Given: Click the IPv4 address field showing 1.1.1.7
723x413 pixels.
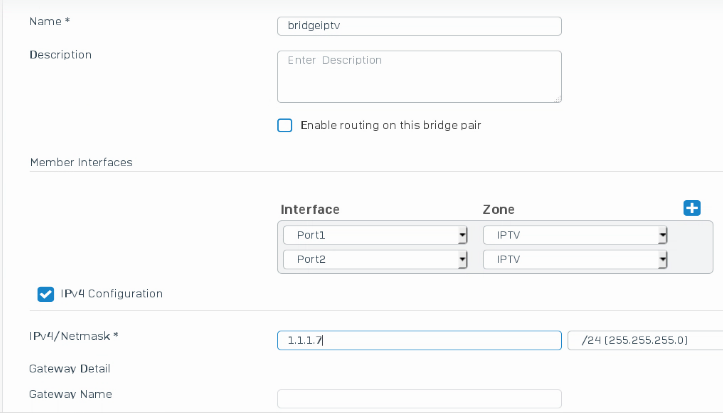Looking at the screenshot, I should pos(419,340).
